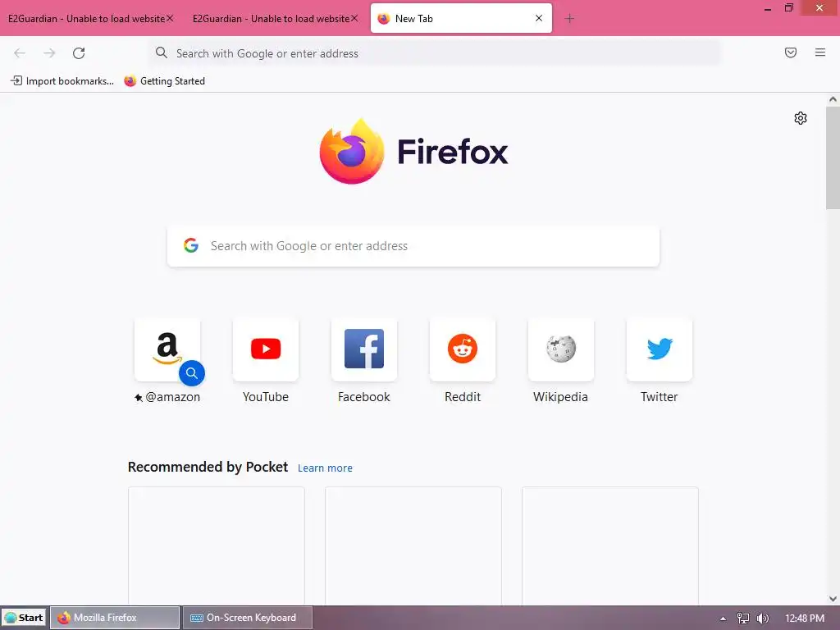840x630 pixels.
Task: Click the Twitter shortcut label
Action: tap(660, 397)
